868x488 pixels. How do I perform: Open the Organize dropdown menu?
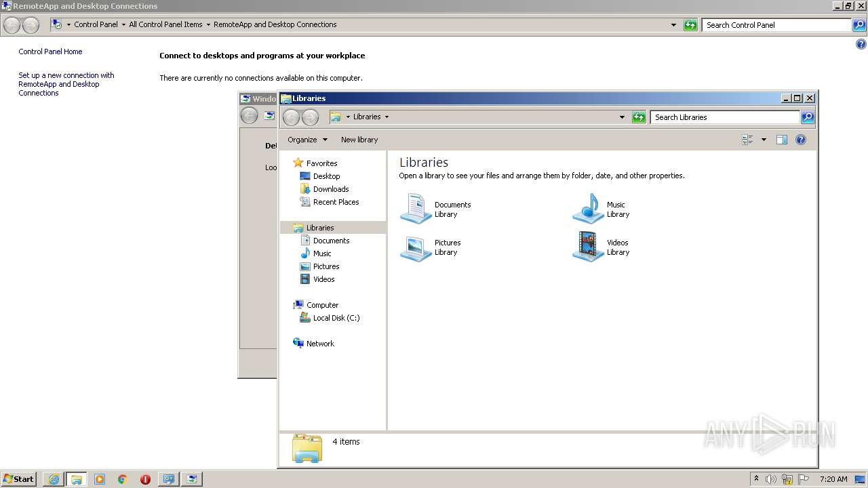[x=307, y=140]
